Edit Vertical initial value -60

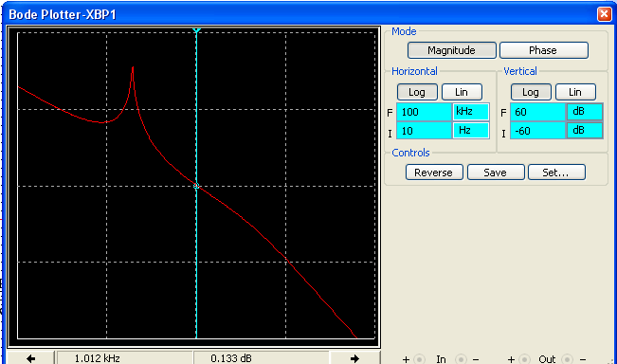[537, 131]
